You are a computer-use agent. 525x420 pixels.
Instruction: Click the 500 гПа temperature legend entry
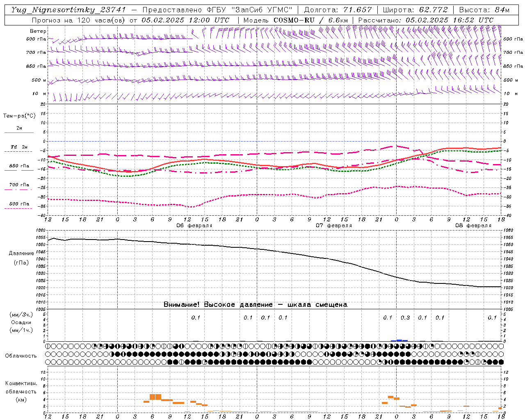click(x=19, y=204)
